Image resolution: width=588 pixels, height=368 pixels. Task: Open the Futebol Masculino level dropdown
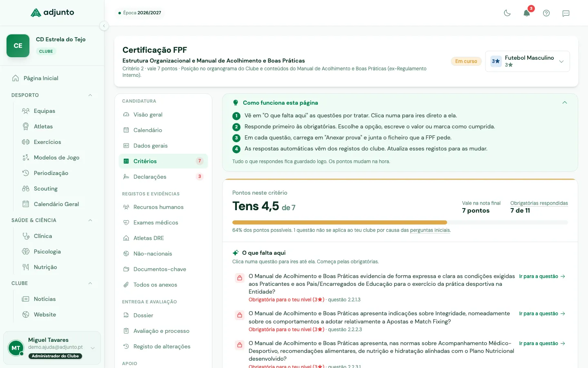coord(528,61)
